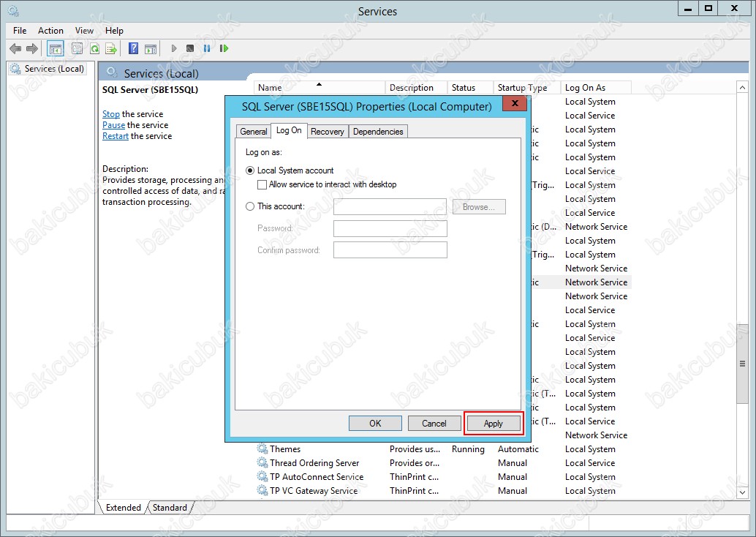Sort by the Startup Type column header
756x537 pixels.
[527, 87]
